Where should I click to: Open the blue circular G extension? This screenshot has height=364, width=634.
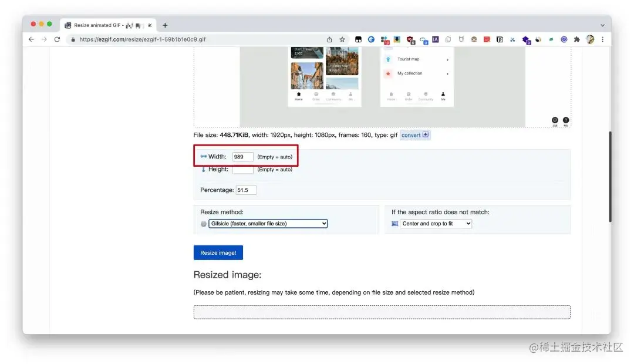coord(371,39)
